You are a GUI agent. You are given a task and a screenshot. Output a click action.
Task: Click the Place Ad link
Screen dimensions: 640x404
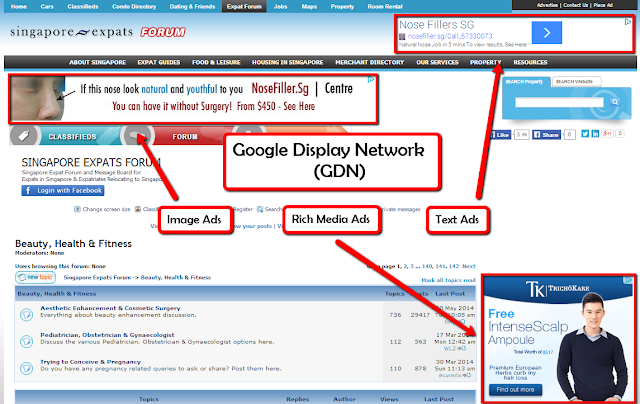[603, 5]
